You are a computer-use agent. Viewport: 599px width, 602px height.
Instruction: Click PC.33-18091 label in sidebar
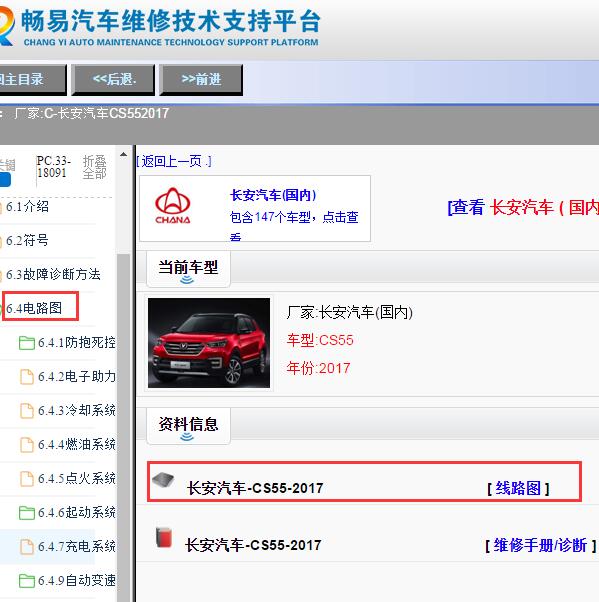click(53, 167)
